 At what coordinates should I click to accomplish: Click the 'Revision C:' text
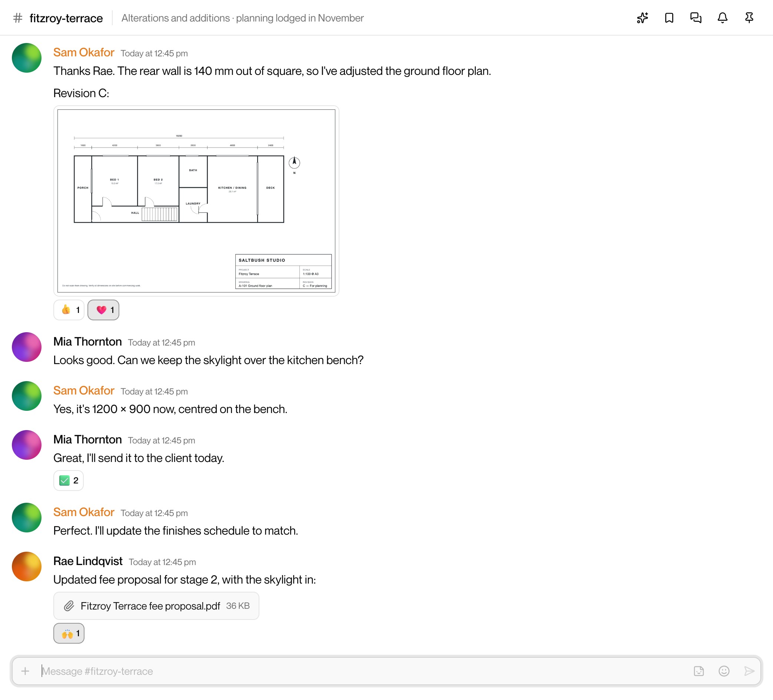coord(81,93)
